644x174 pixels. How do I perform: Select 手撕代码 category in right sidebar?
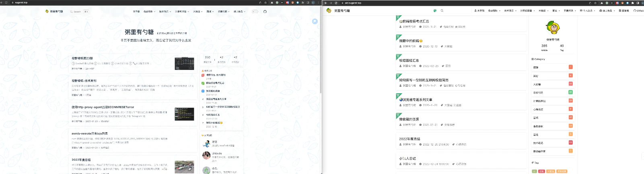(x=553, y=92)
